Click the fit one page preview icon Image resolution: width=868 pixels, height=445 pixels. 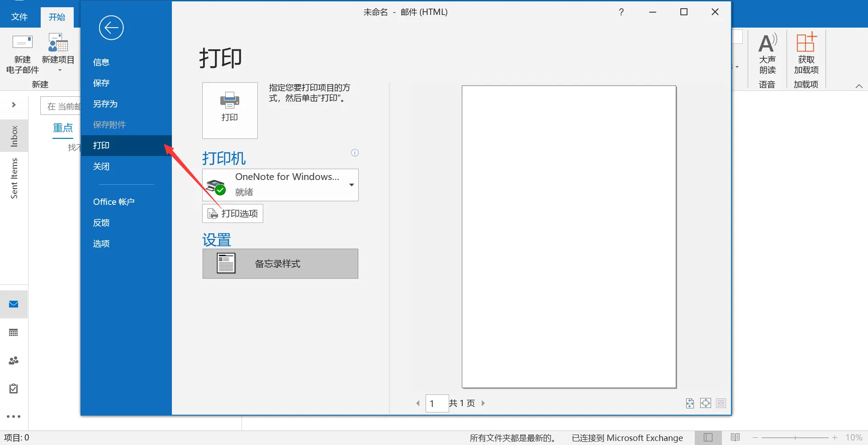[x=706, y=403]
